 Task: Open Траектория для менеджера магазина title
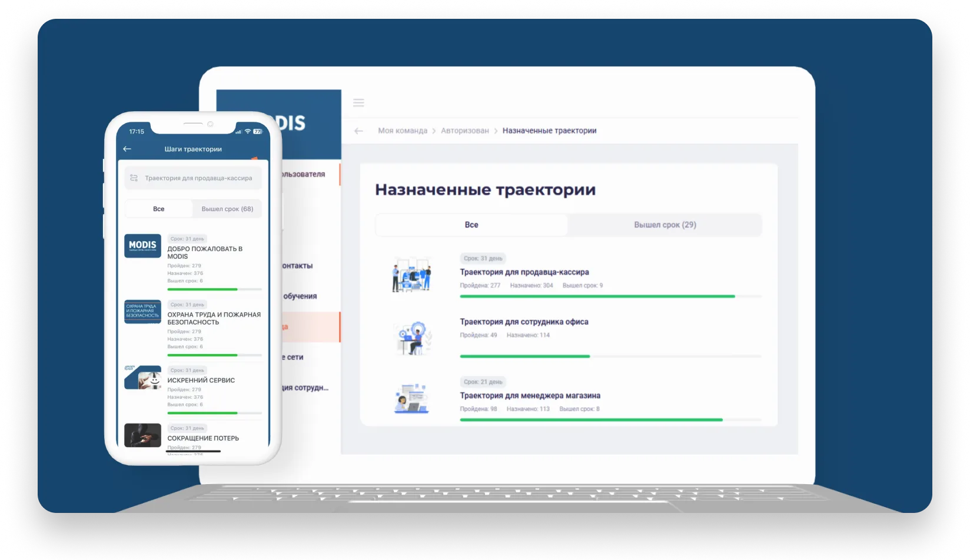[530, 396]
